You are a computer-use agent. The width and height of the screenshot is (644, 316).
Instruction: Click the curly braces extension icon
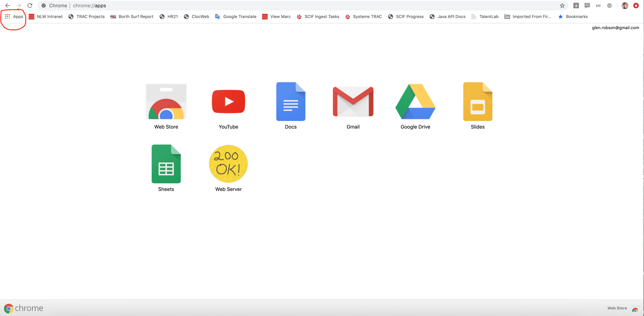598,6
